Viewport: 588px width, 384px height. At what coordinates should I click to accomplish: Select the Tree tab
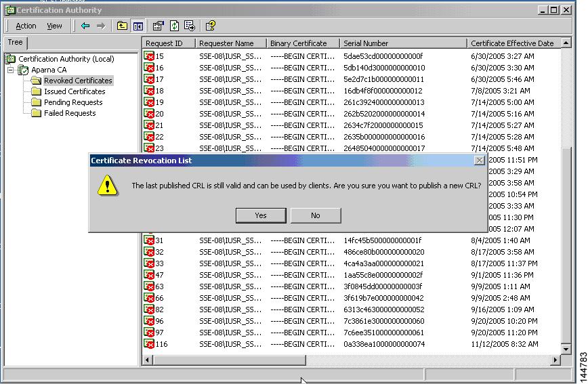(15, 42)
